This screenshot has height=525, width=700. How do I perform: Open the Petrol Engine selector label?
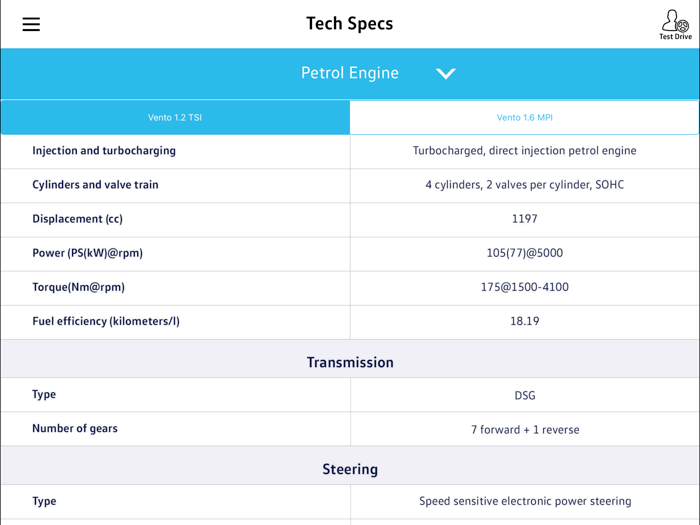[x=350, y=73]
